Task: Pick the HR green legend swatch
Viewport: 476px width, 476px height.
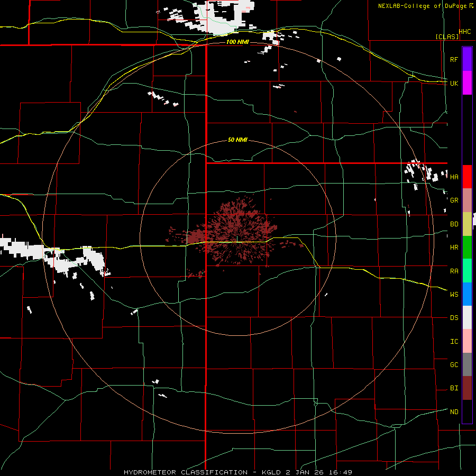Action: pos(467,247)
